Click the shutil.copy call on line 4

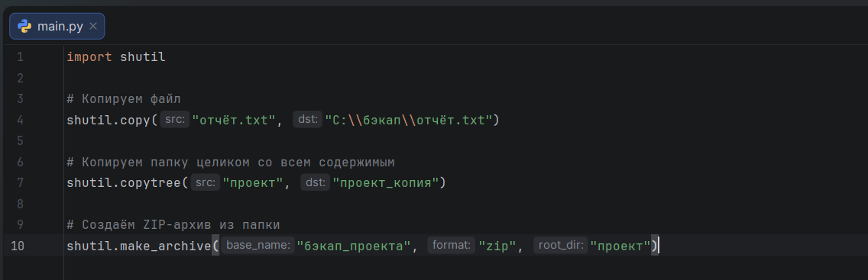click(108, 120)
